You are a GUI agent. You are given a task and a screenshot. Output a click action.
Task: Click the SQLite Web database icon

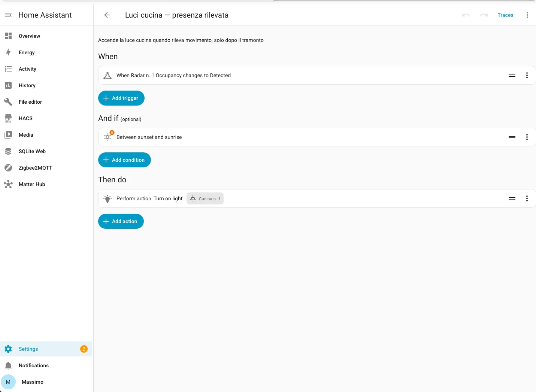[x=8, y=151]
